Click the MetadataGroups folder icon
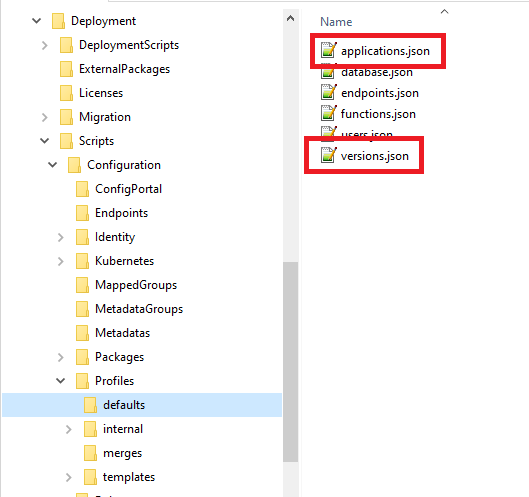Screen dimensions: 529x497 [x=82, y=309]
